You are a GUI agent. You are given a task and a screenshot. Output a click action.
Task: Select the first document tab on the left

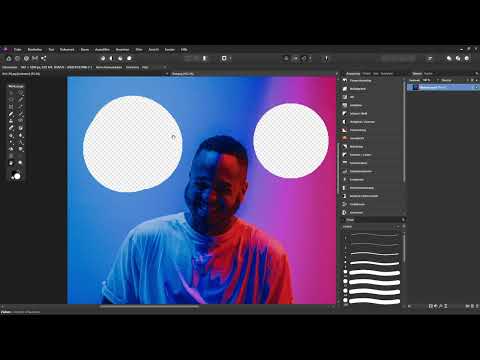pos(21,74)
